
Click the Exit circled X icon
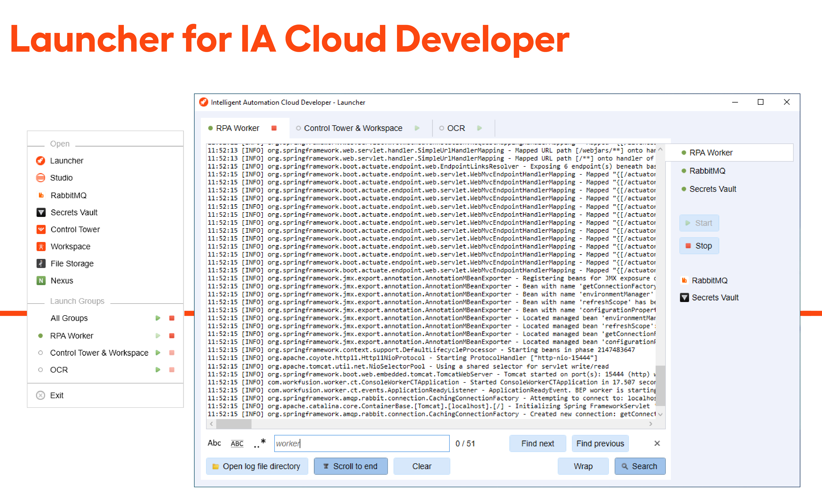click(x=41, y=395)
